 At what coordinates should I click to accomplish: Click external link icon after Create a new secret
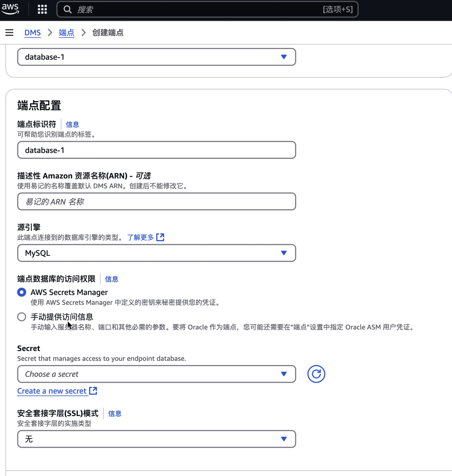tap(93, 391)
